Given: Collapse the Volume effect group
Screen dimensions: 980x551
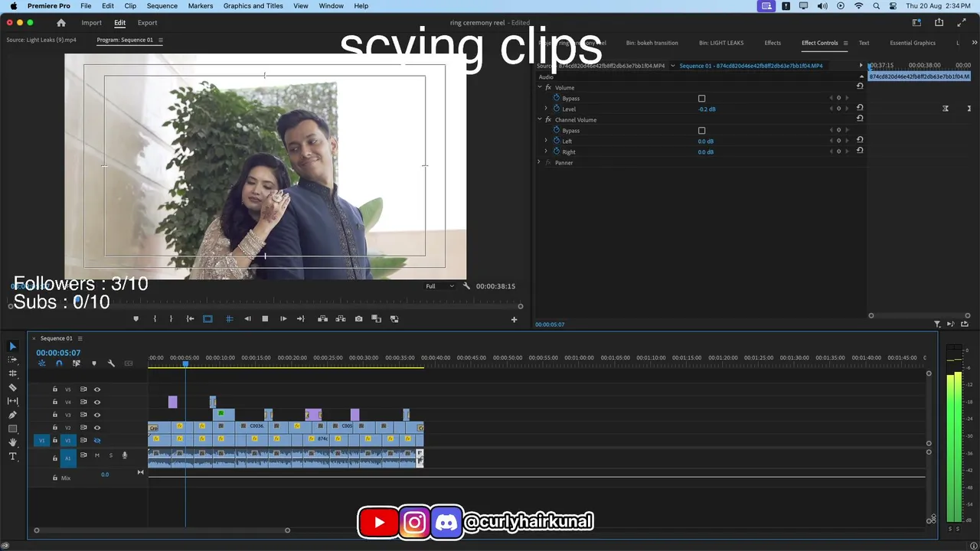Looking at the screenshot, I should tap(539, 87).
